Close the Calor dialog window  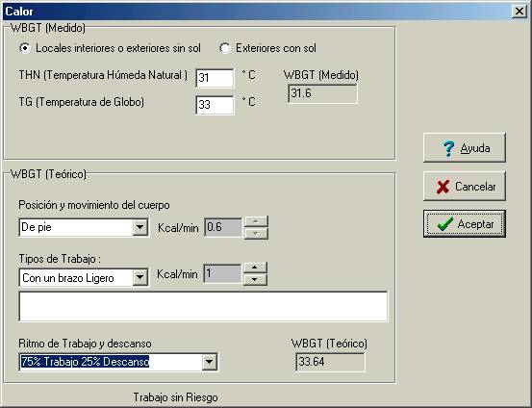519,12
